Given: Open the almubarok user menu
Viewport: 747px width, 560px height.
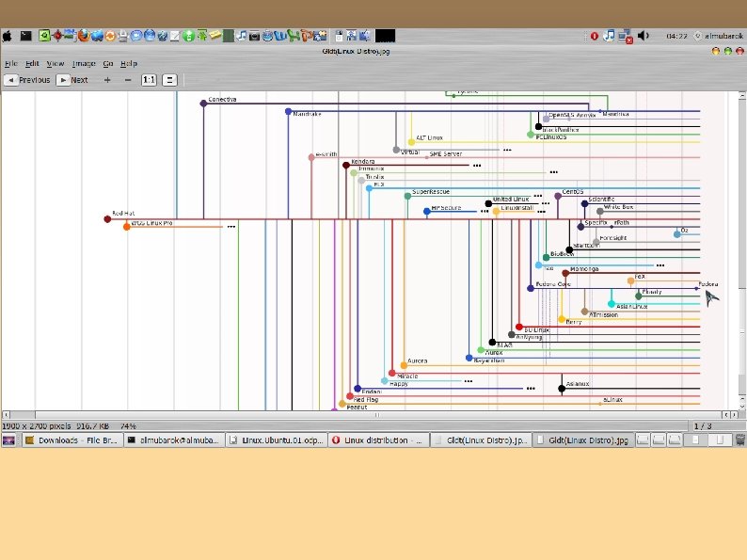Looking at the screenshot, I should [x=720, y=36].
